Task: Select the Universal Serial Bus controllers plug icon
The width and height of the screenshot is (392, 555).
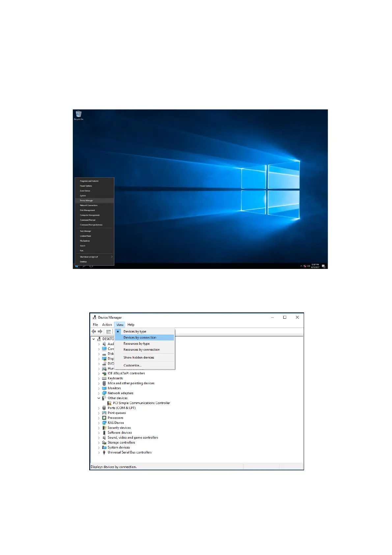Action: tap(104, 453)
